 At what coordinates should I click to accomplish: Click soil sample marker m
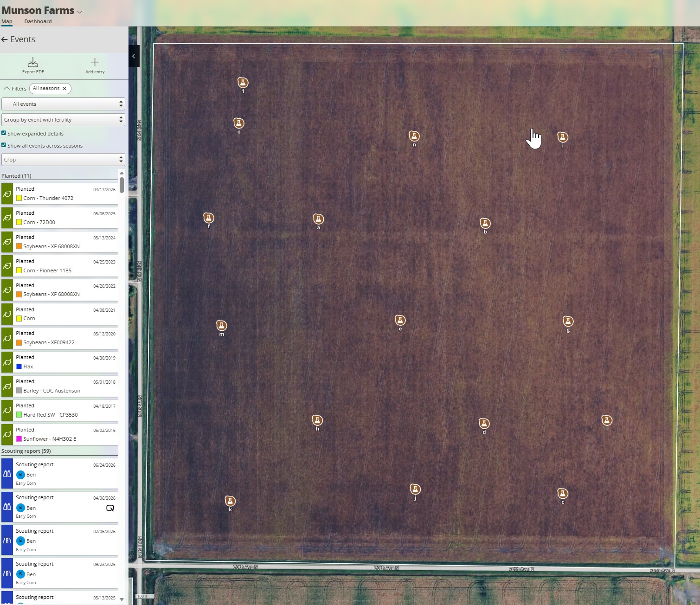(221, 325)
